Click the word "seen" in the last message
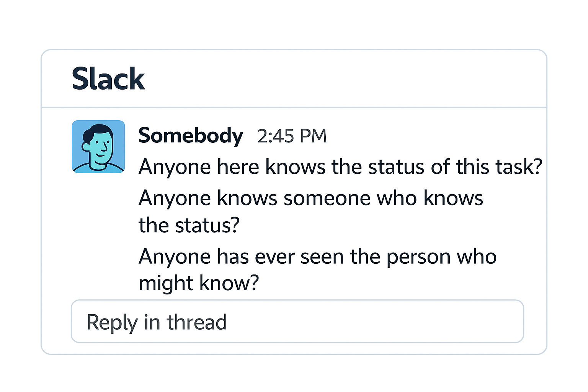588x392 pixels. pos(322,256)
